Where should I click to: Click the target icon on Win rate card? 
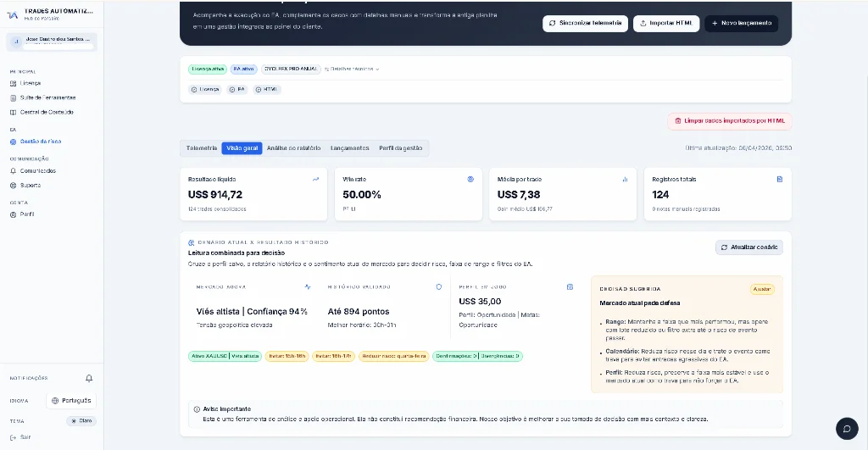[x=470, y=179]
